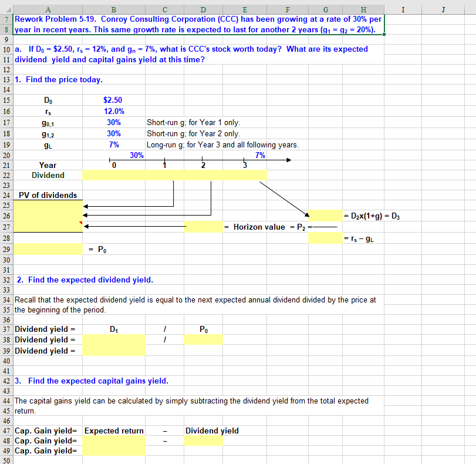Screen dimensions: 476x464
Task: Click 'Long-run g; for Year 3' note
Action: coord(223,145)
